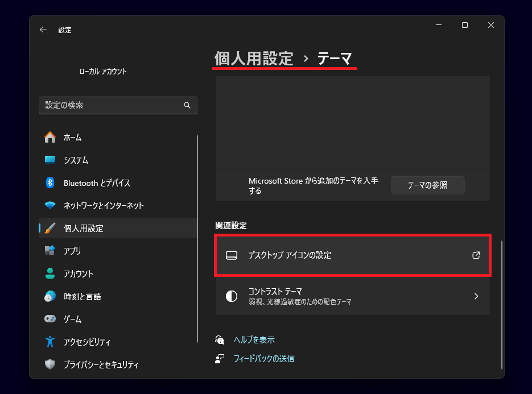The height and width of the screenshot is (394, 532).
Task: Click the システム monitor icon
Action: point(50,160)
